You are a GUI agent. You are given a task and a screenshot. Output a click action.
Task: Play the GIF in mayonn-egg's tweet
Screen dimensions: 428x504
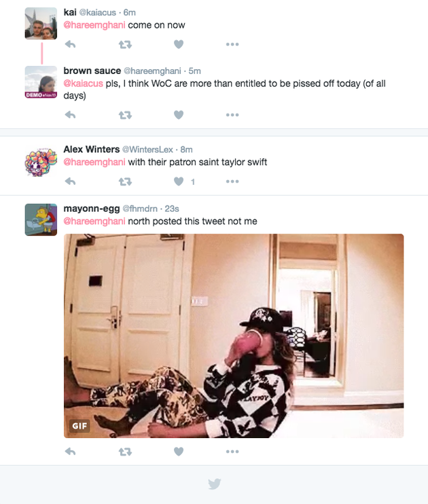point(234,336)
